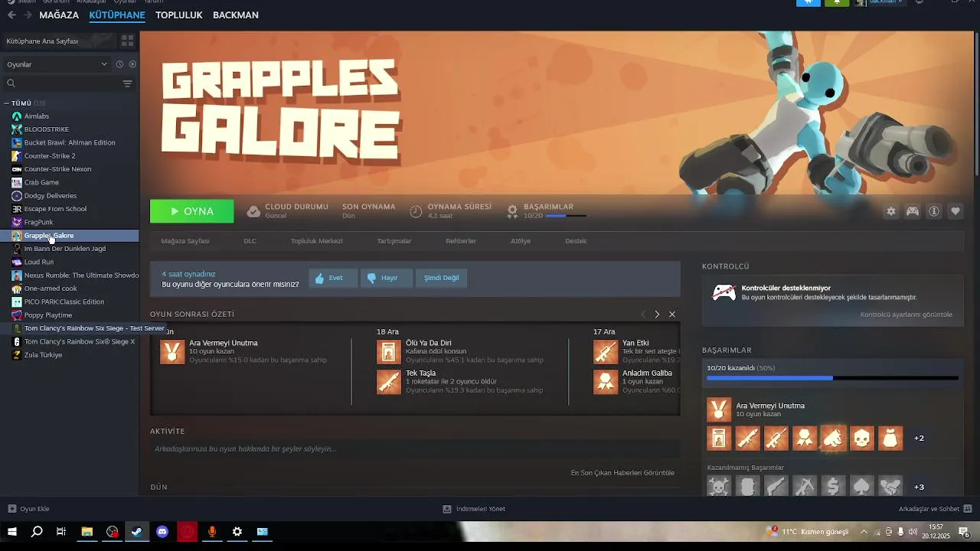This screenshot has width=980, height=551.
Task: Open Yan Etki achievement icon
Action: coord(606,352)
